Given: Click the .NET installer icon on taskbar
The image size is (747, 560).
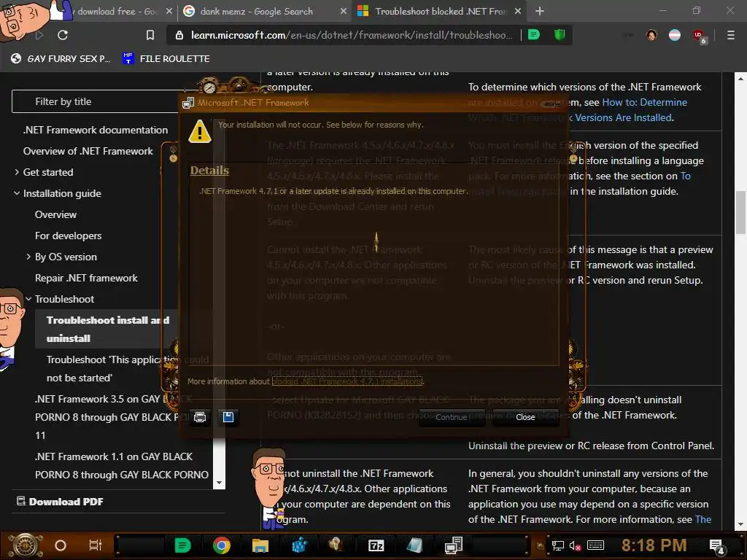Looking at the screenshot, I should [x=453, y=545].
